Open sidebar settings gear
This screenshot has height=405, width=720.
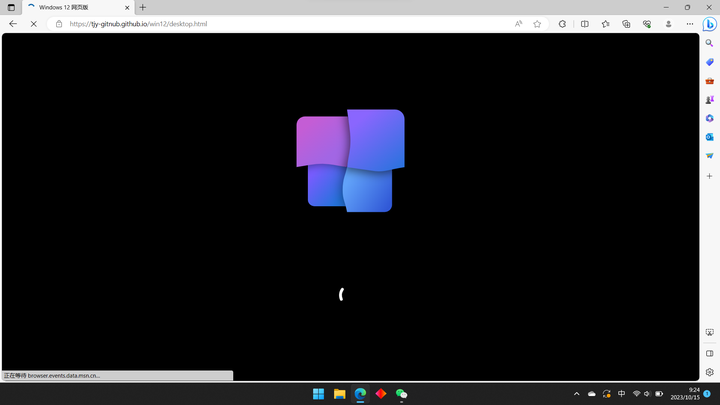pyautogui.click(x=709, y=372)
